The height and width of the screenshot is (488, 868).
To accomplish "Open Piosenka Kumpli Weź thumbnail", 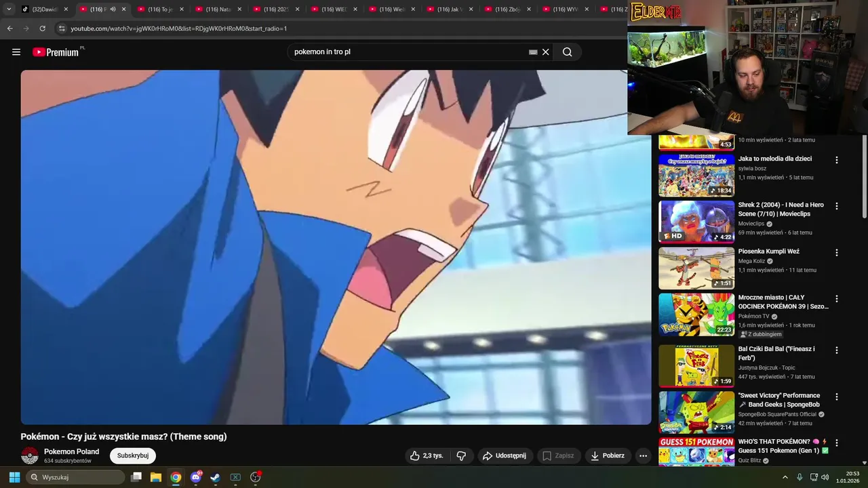I will click(696, 268).
